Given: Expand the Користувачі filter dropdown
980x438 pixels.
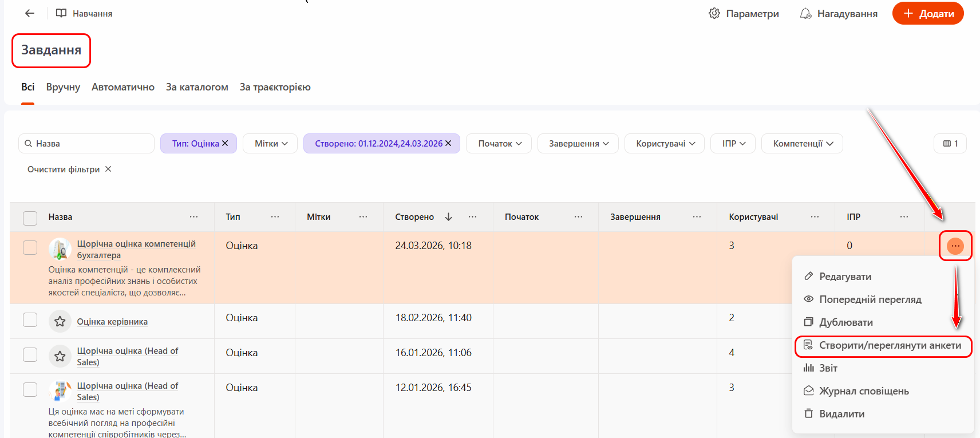Looking at the screenshot, I should click(665, 144).
